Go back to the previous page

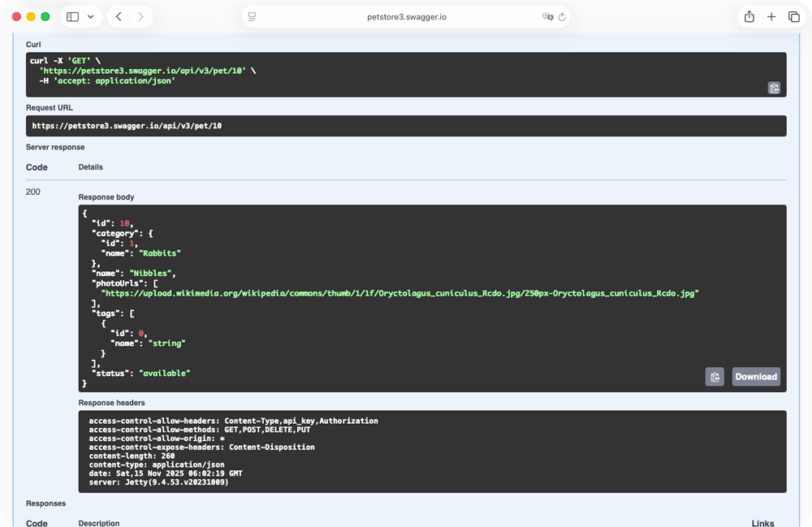(x=119, y=17)
